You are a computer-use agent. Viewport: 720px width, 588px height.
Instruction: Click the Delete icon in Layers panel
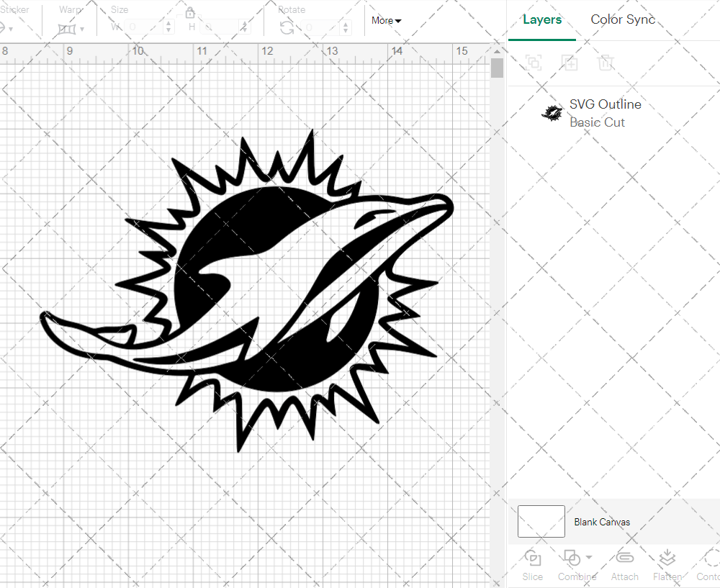[x=606, y=63]
